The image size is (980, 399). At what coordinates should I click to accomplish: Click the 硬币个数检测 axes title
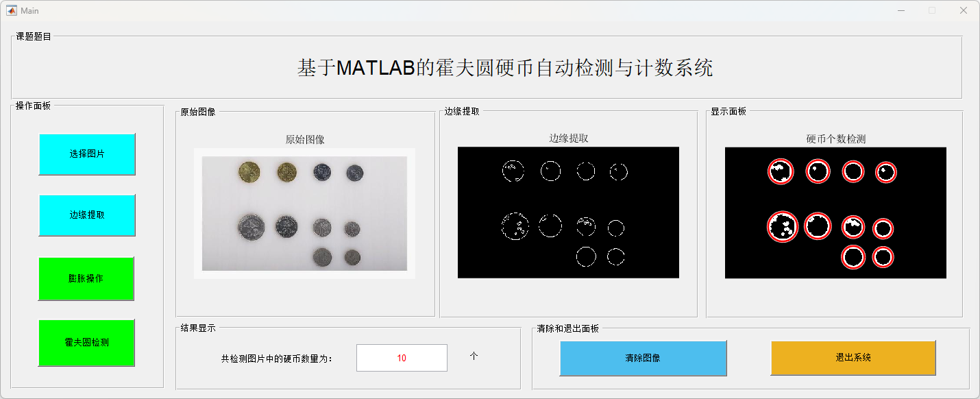tap(836, 139)
